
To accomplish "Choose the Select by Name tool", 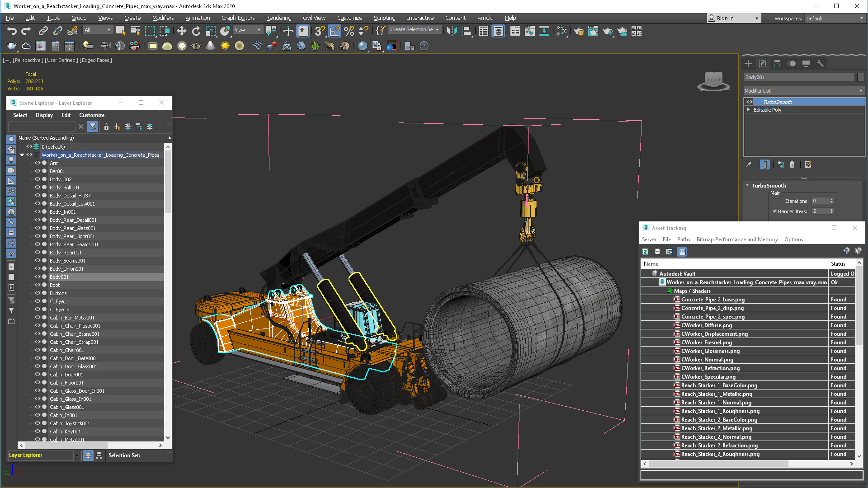I will coord(135,31).
